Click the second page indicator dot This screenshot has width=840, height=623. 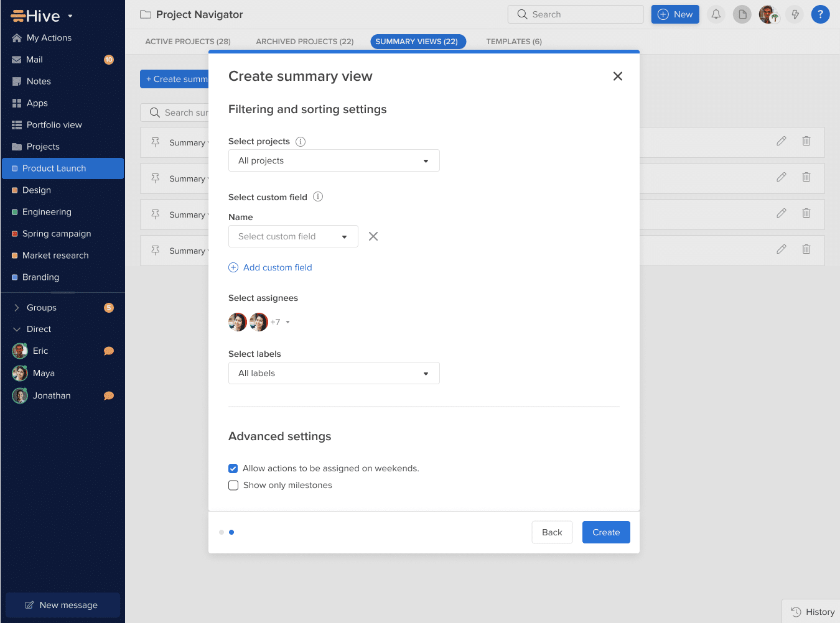pyautogui.click(x=231, y=532)
